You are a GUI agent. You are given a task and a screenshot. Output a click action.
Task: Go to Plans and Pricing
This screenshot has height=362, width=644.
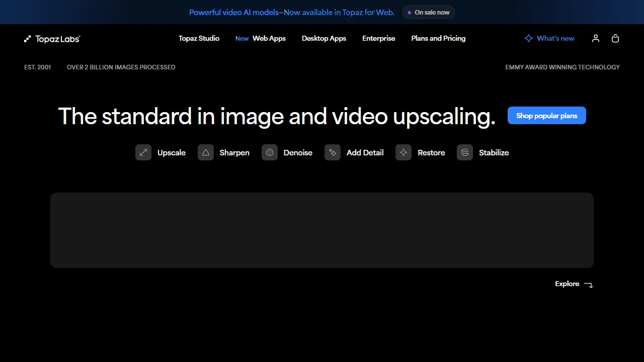pos(438,38)
